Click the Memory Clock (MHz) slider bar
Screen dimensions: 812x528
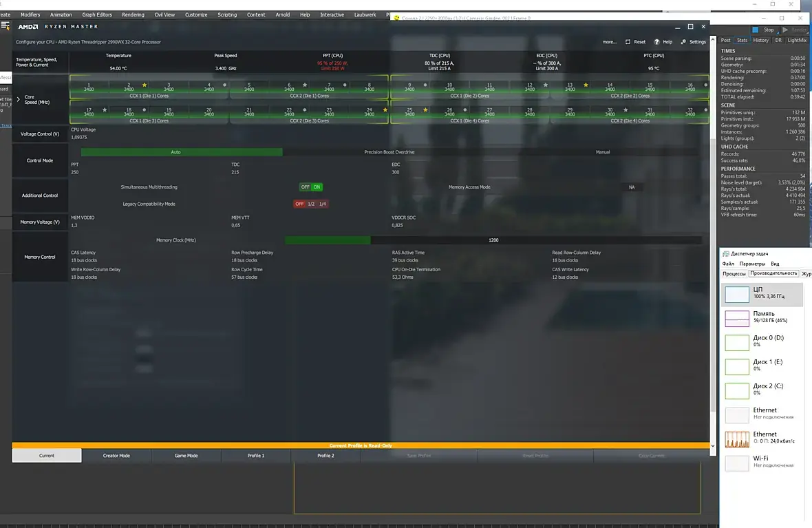point(493,240)
